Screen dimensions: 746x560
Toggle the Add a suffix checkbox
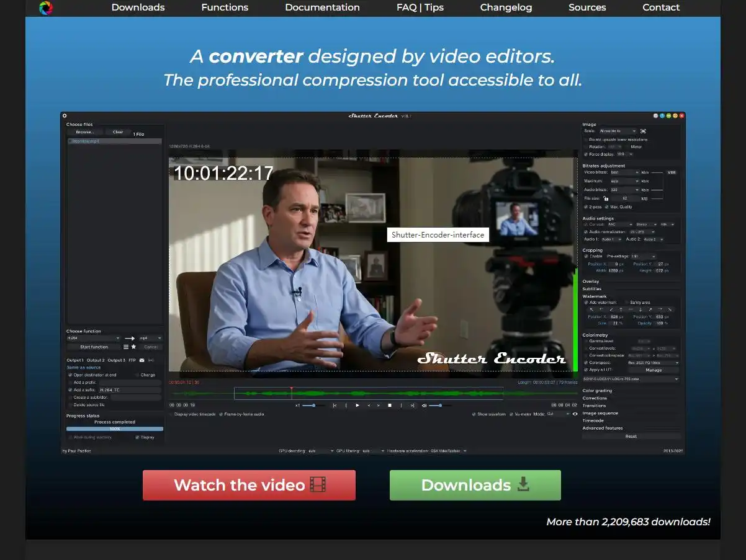click(70, 390)
